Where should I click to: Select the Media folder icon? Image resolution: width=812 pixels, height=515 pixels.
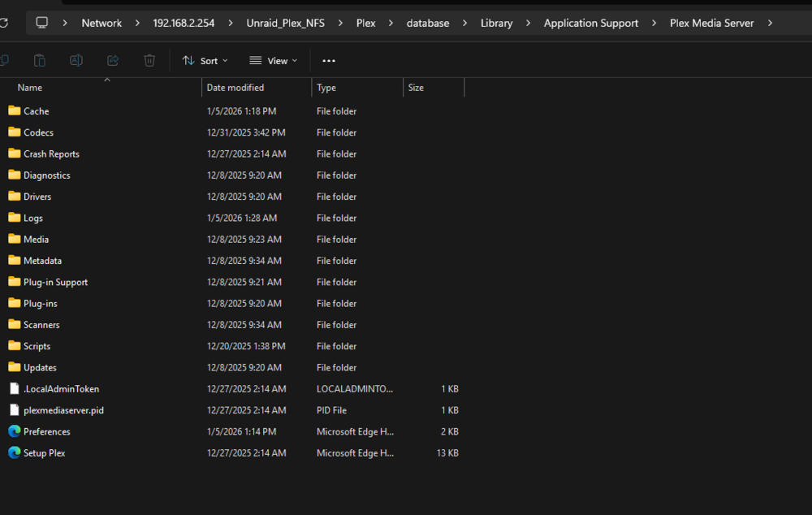pos(15,239)
